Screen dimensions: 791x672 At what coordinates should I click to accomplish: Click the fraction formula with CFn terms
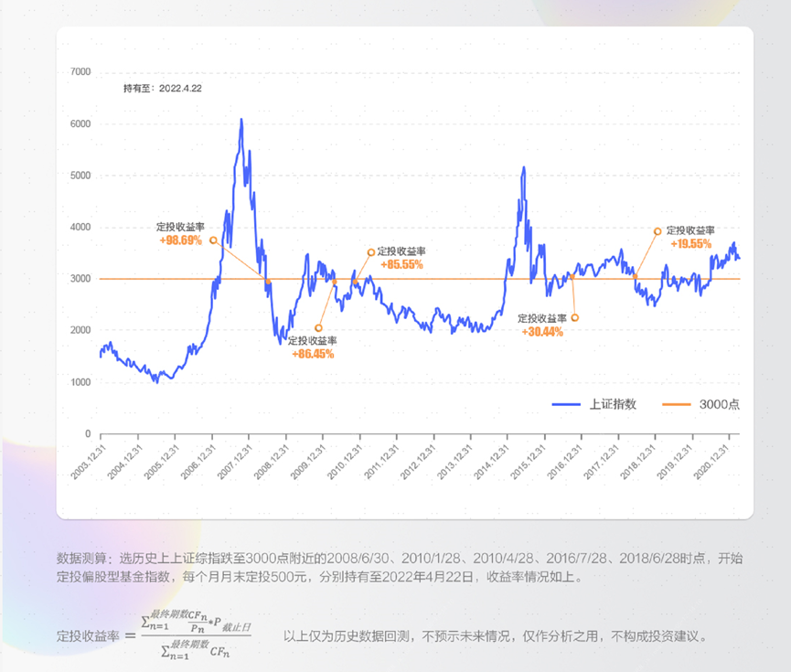point(197,635)
